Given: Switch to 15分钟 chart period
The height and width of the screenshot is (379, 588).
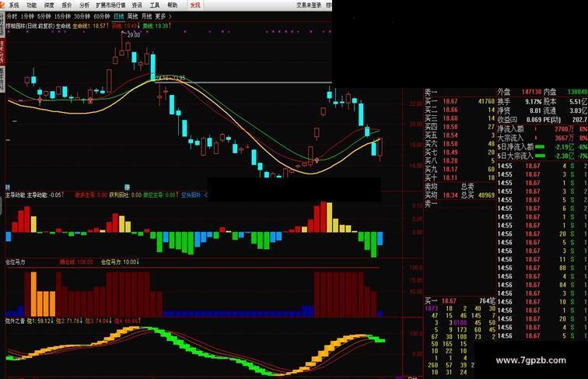Looking at the screenshot, I should click(62, 16).
